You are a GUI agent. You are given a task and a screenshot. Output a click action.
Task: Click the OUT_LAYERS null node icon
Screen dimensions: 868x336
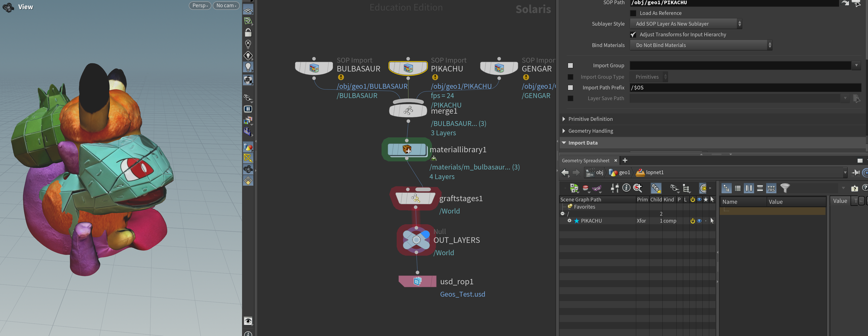416,240
